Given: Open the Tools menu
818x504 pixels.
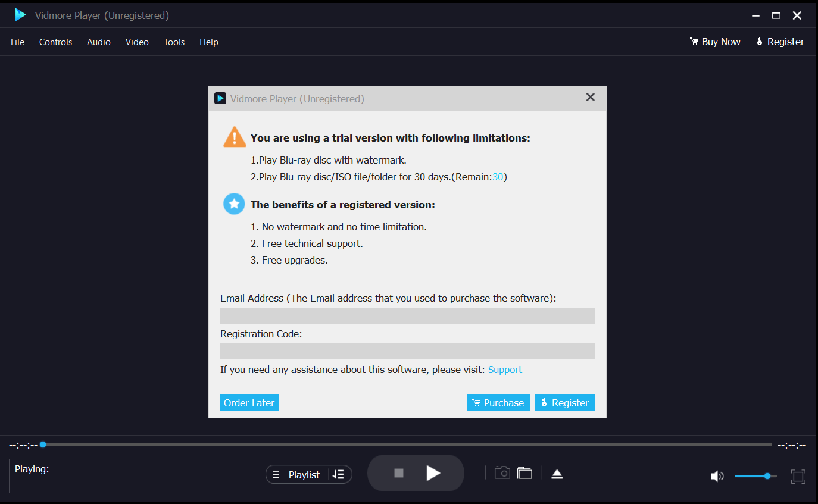Looking at the screenshot, I should click(x=174, y=42).
